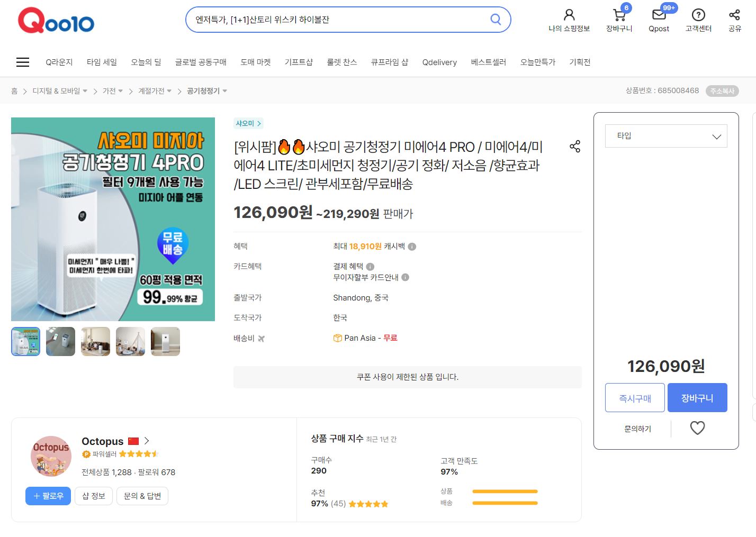Click 즉시구매 button
This screenshot has height=537, width=756.
[x=635, y=398]
